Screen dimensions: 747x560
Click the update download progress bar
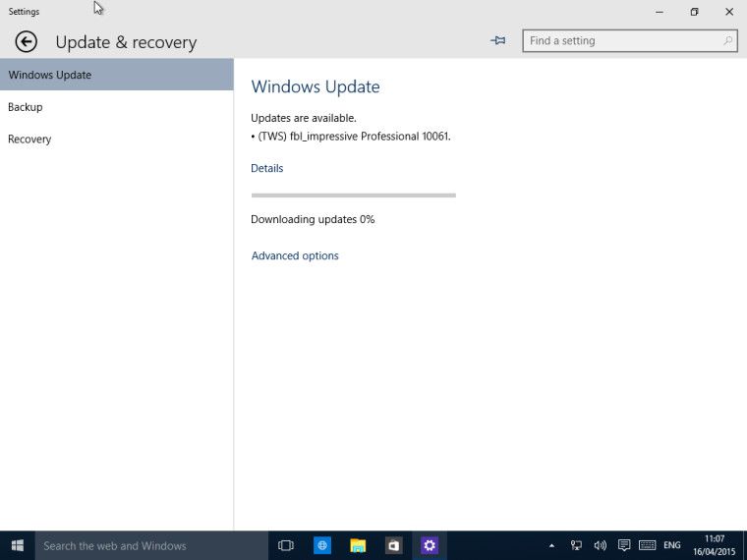353,196
